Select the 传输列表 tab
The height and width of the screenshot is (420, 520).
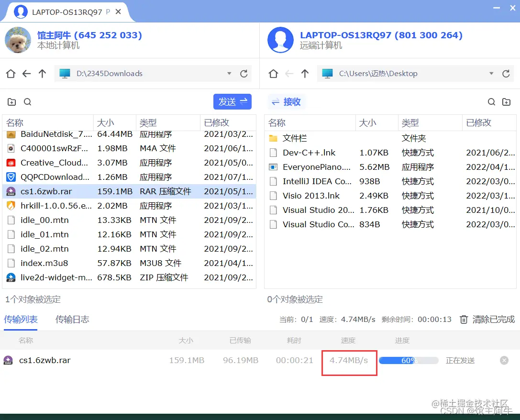click(x=21, y=319)
